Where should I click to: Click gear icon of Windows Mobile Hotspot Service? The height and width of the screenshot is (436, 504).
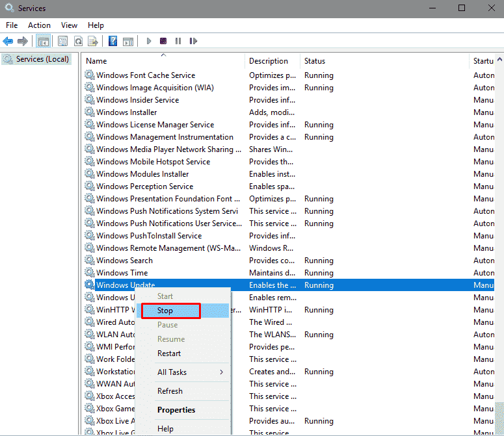pos(89,162)
